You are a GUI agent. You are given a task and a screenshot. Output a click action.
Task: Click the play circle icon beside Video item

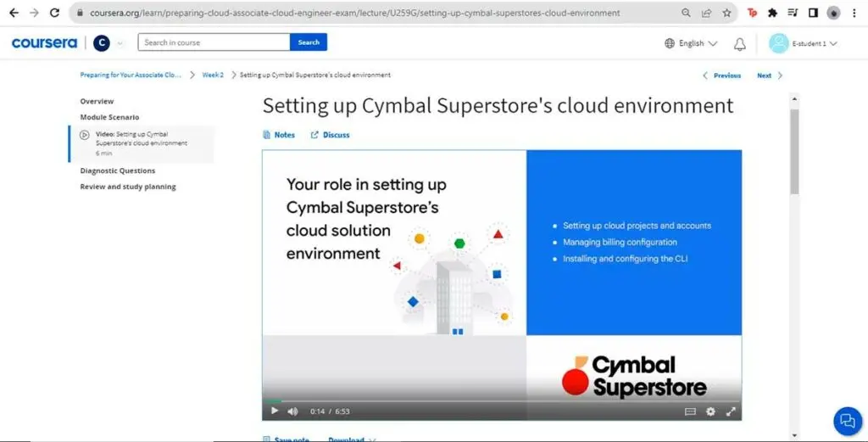point(85,135)
